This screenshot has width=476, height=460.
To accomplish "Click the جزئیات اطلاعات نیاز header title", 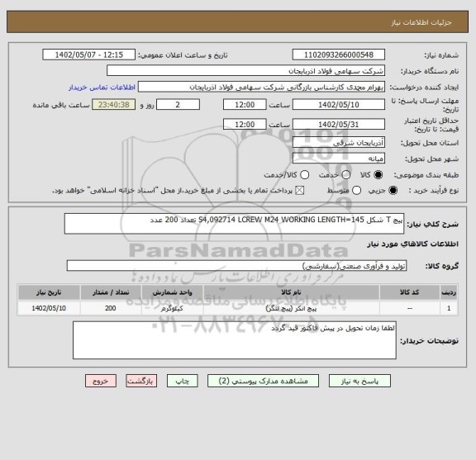I will pos(421,22).
